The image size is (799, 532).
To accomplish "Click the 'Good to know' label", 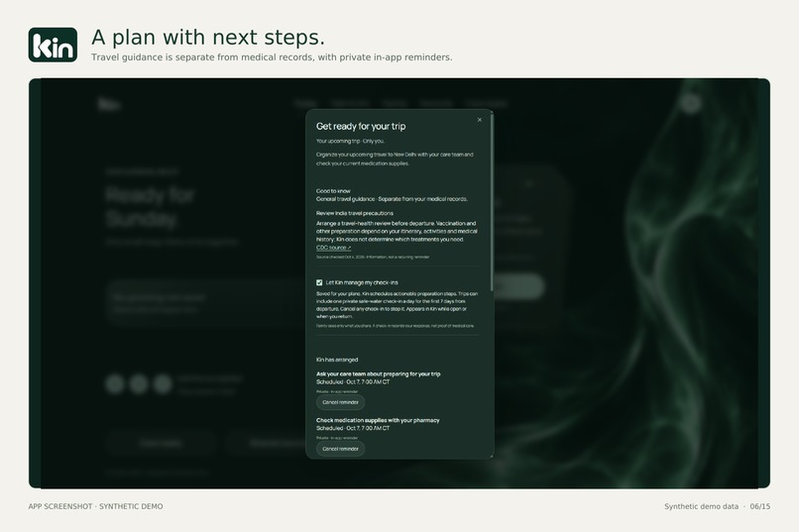I will tap(333, 191).
